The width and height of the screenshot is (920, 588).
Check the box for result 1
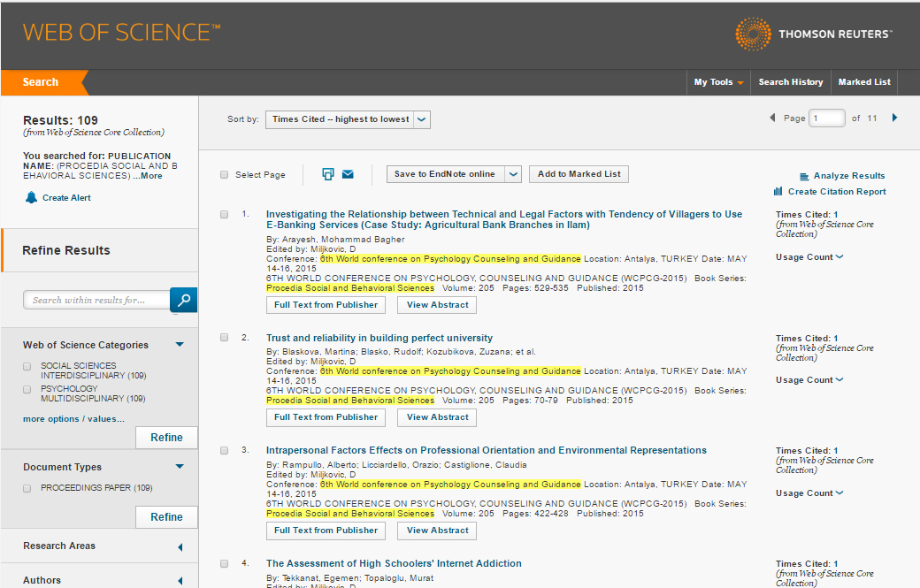coord(224,215)
